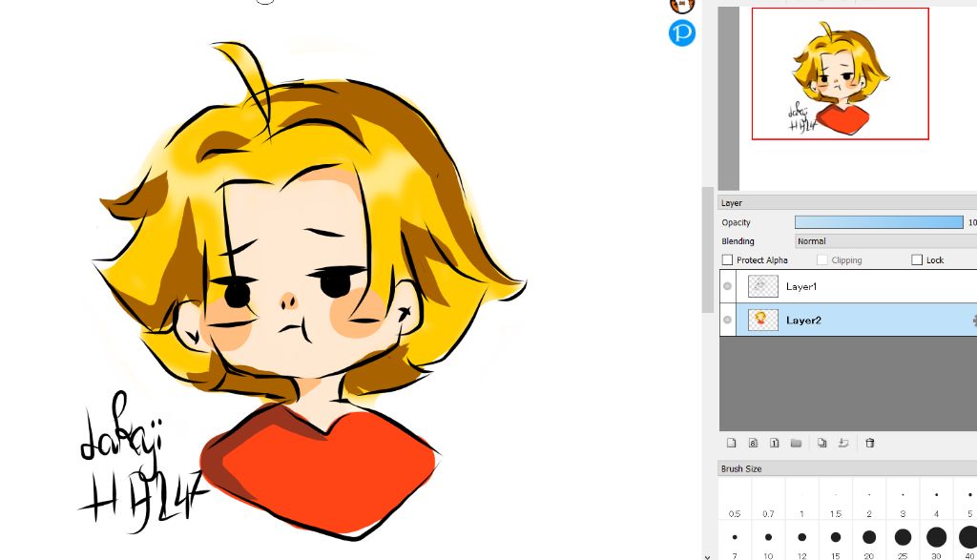Add a new 1-bit layer

point(774,443)
